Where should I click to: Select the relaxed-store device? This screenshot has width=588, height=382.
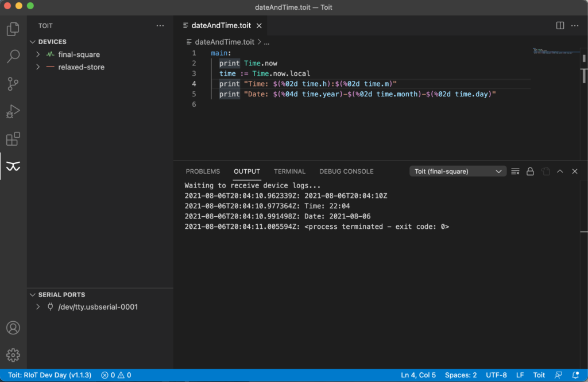[82, 67]
